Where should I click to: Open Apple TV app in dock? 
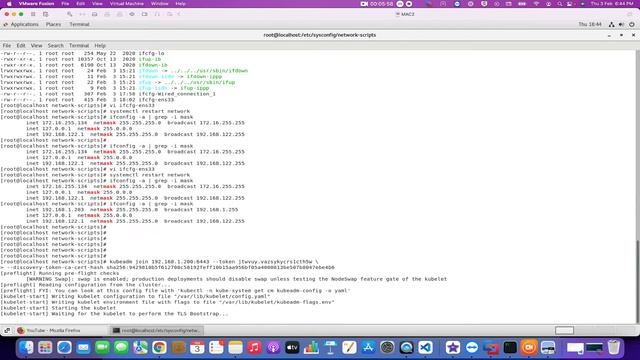pyautogui.click(x=292, y=347)
